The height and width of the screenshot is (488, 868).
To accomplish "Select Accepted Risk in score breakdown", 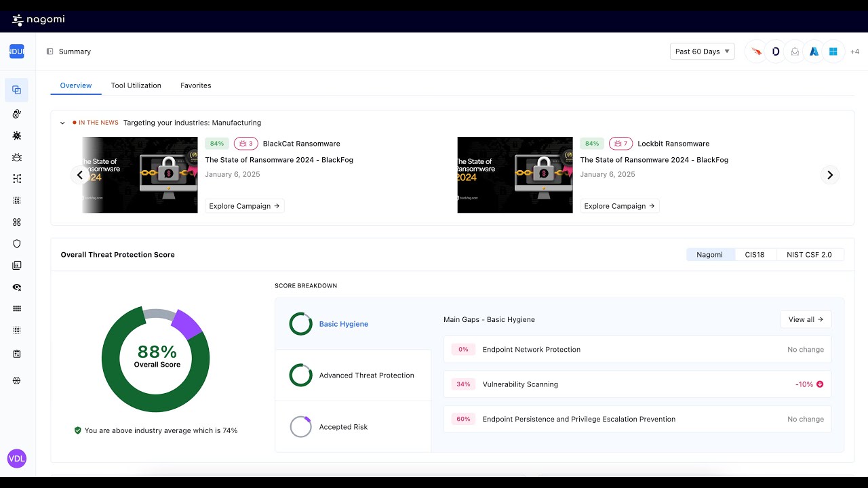I will point(353,427).
